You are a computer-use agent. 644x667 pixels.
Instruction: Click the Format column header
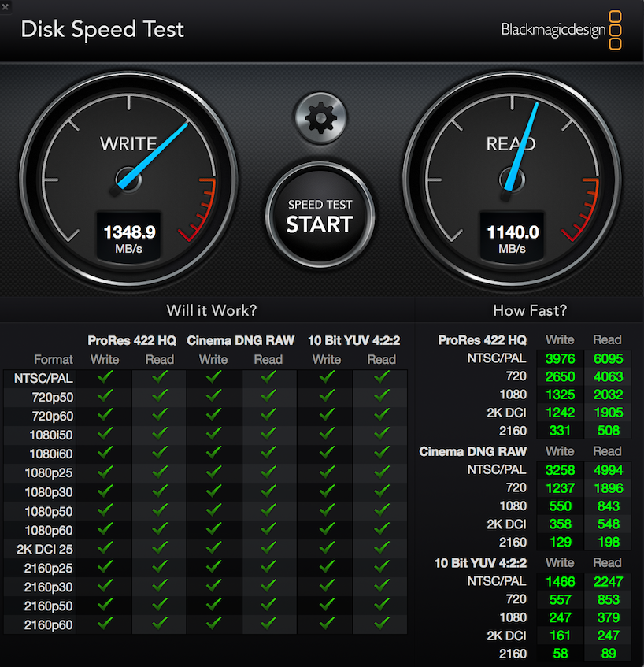point(54,359)
